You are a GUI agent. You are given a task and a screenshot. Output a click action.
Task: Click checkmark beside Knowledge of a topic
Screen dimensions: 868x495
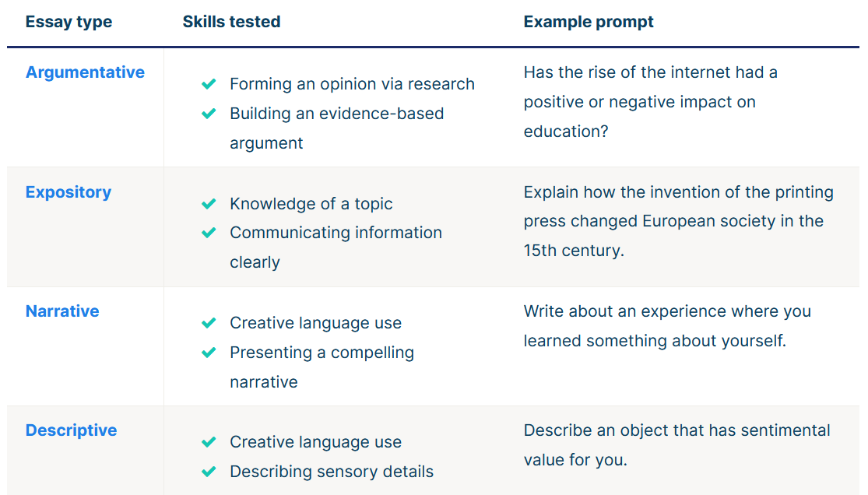(209, 204)
